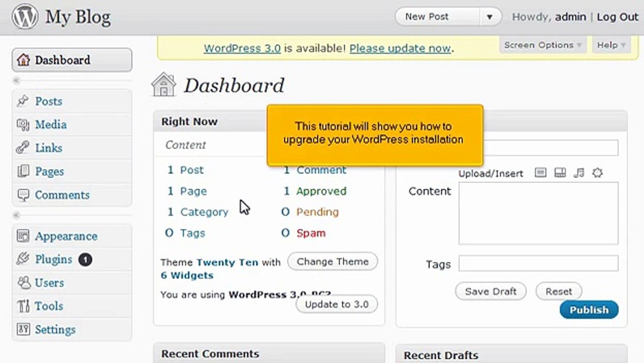Open the New Post dropdown arrow
The height and width of the screenshot is (363, 644).
pos(489,17)
